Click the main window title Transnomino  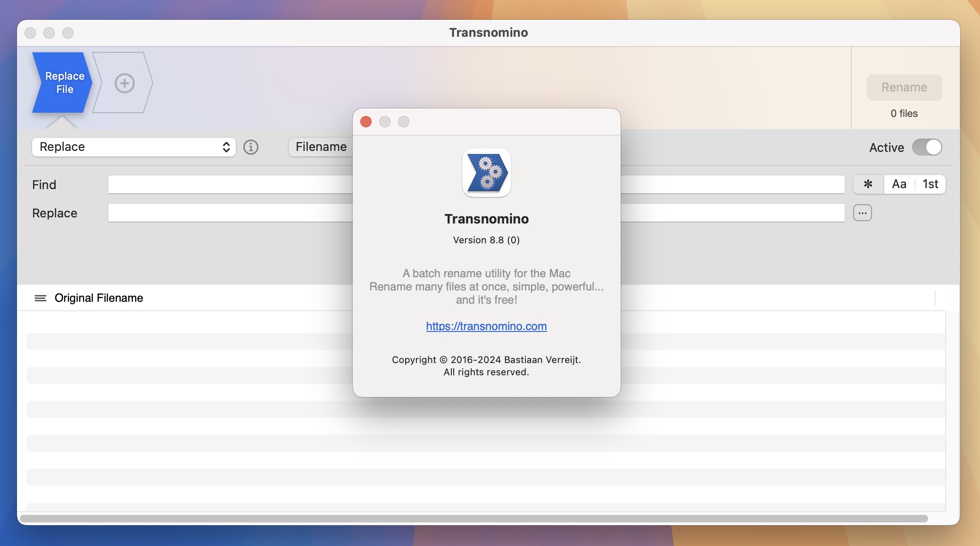click(489, 33)
